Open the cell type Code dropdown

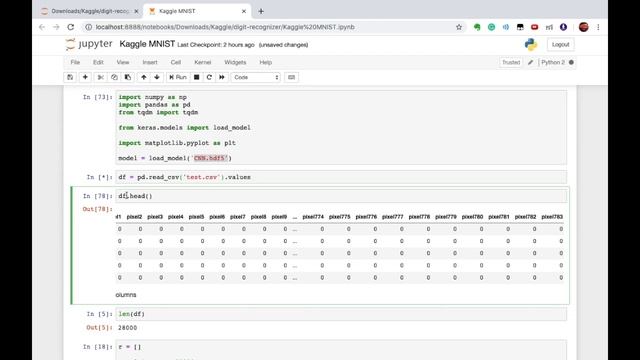coord(256,77)
